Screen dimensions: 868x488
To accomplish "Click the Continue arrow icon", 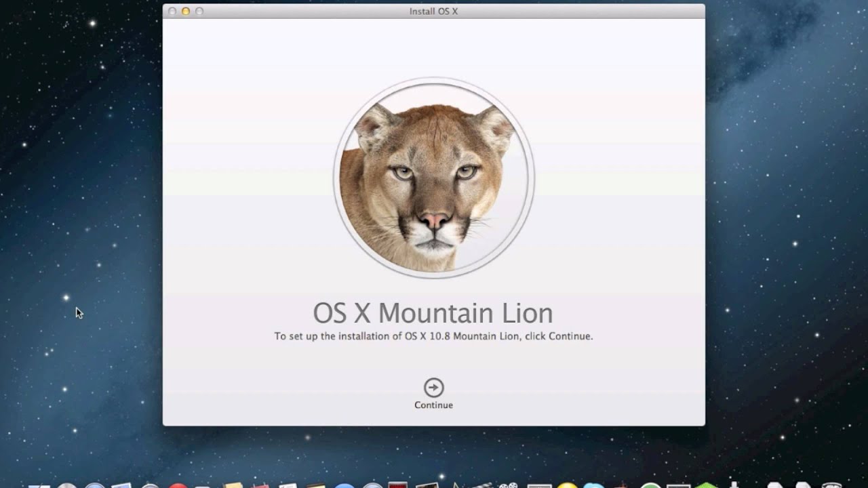I will (433, 388).
